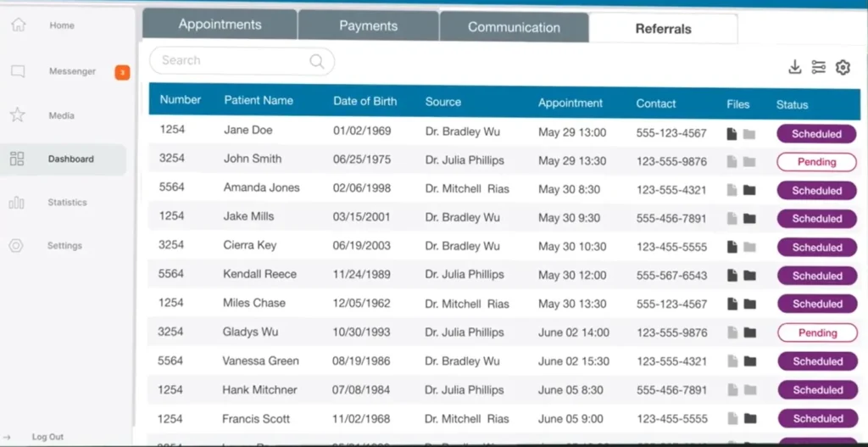The width and height of the screenshot is (868, 447).
Task: Sort by the Patient Name column header
Action: tap(259, 101)
